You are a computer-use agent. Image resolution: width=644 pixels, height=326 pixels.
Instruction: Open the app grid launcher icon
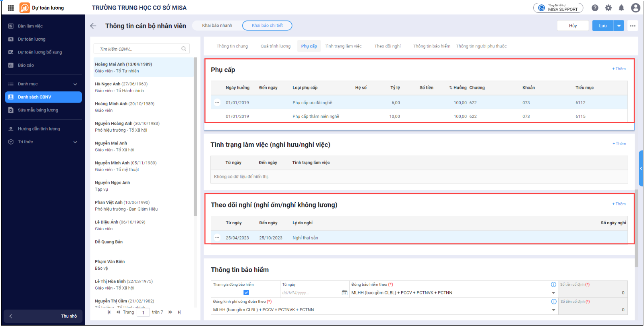pos(11,8)
